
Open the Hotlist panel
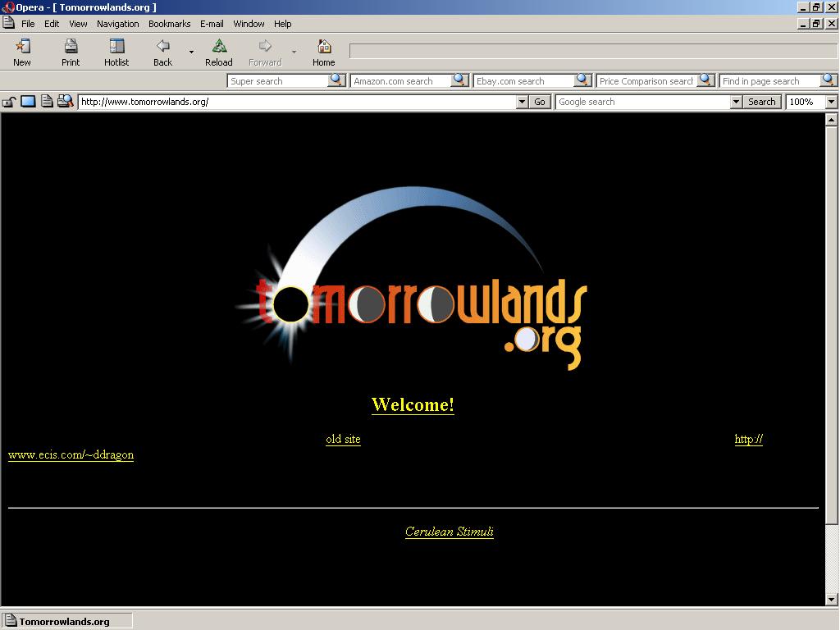click(116, 52)
